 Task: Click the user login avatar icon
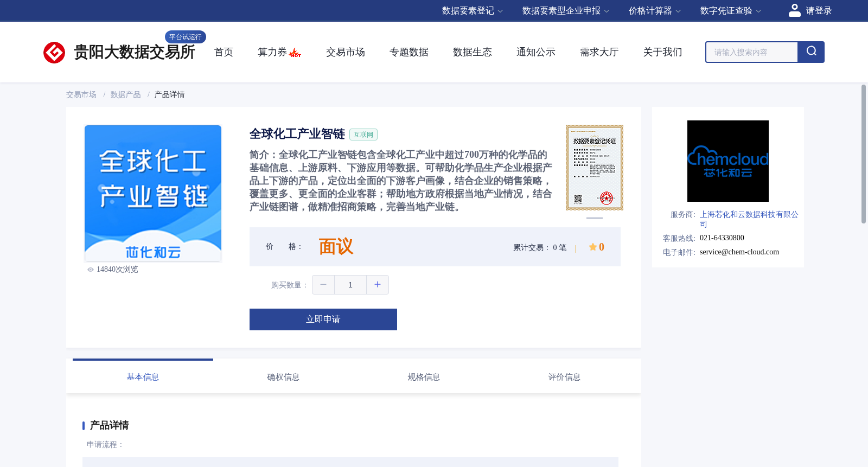coord(795,10)
